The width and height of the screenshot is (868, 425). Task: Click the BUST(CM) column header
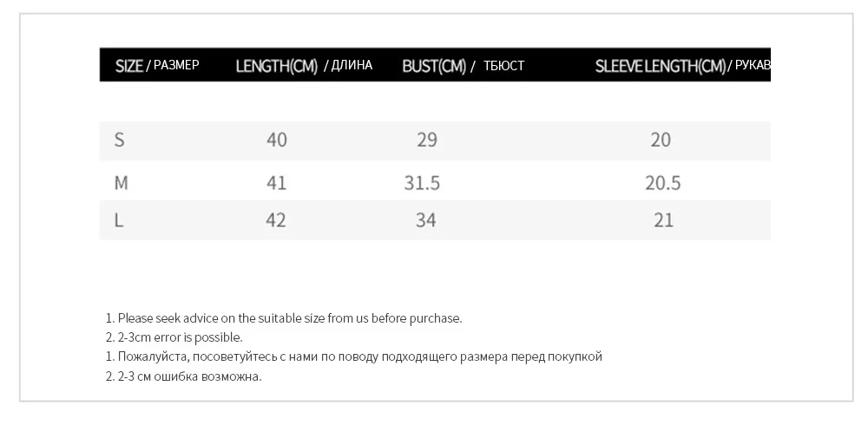tap(463, 66)
